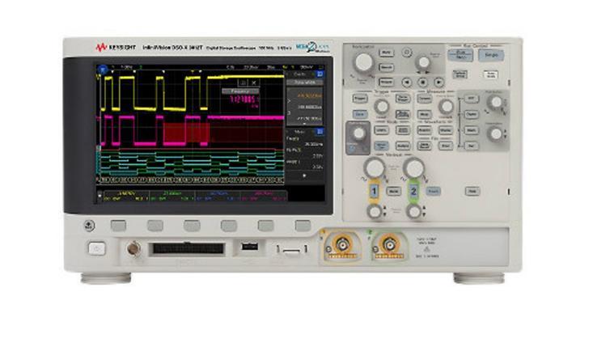Toggle the Run/Stop key
Screen dimensions: 593x364
coord(460,55)
